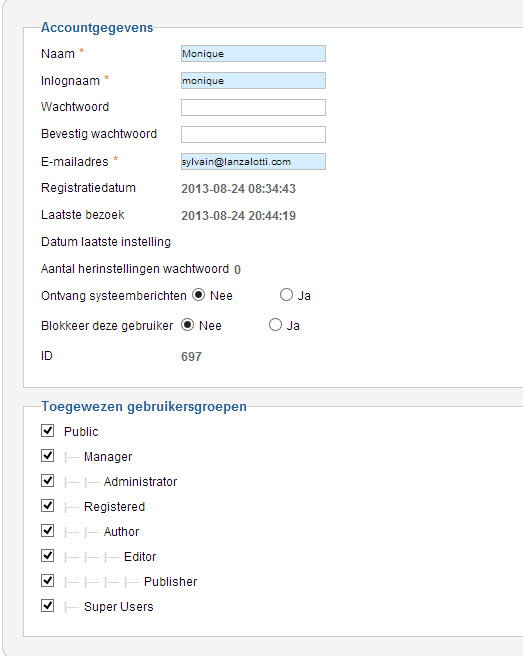
Task: Uncheck the Administrator group checkbox
Action: point(48,481)
